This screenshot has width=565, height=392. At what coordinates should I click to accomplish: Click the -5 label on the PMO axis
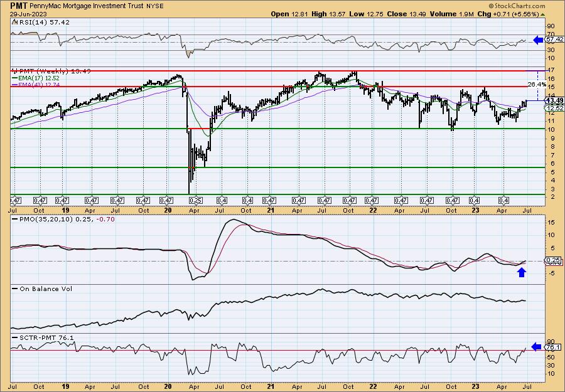pos(551,273)
